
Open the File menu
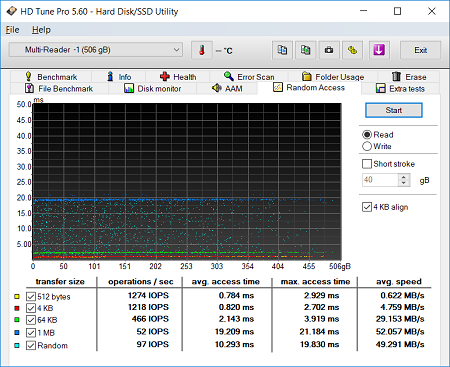(12, 30)
